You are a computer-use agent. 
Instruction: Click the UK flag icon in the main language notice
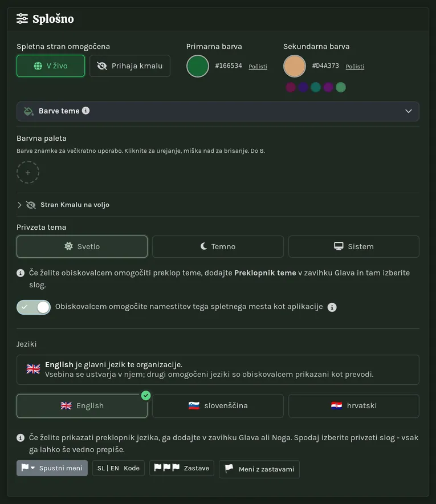[x=33, y=369]
